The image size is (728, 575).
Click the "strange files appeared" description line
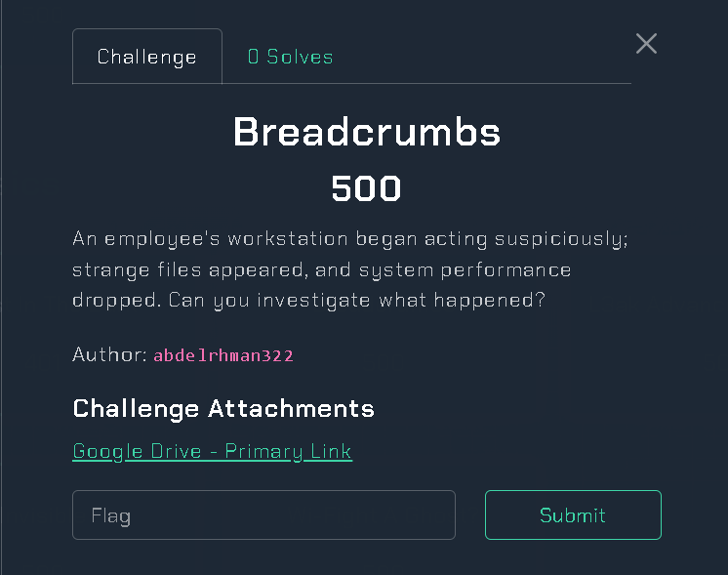322,269
